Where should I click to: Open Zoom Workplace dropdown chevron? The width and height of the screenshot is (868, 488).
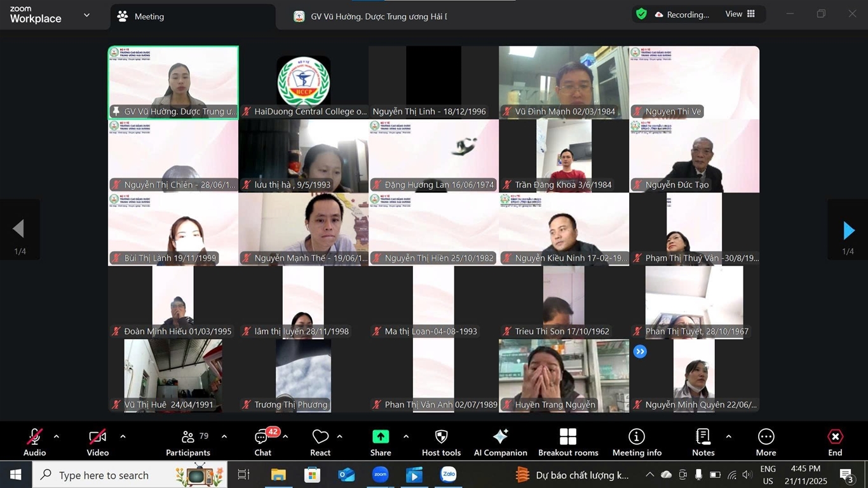[x=86, y=15]
